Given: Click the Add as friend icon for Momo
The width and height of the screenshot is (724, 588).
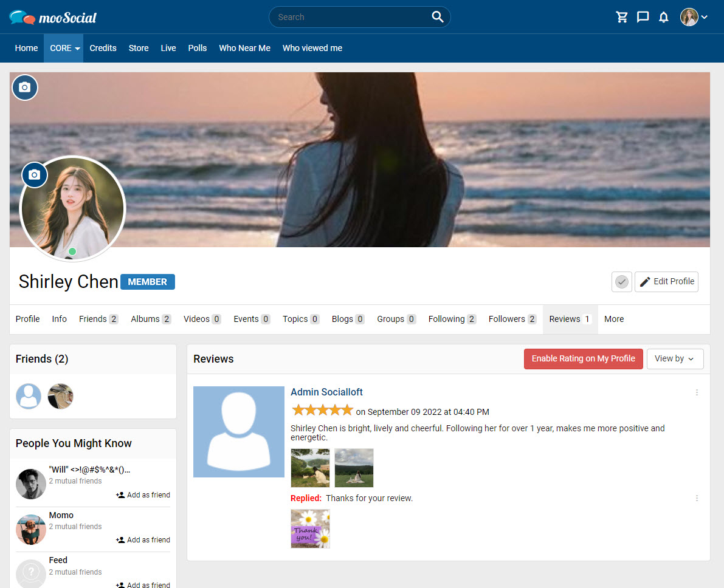Looking at the screenshot, I should coord(120,540).
